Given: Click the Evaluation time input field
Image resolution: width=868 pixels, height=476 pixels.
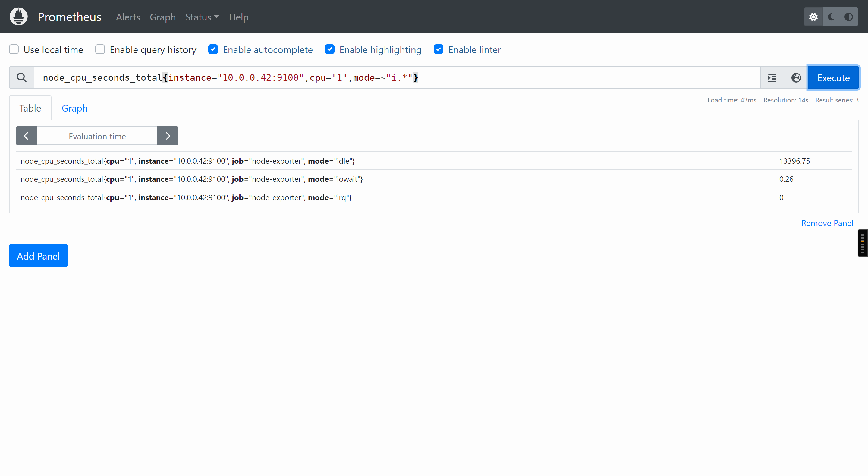Looking at the screenshot, I should click(x=97, y=136).
